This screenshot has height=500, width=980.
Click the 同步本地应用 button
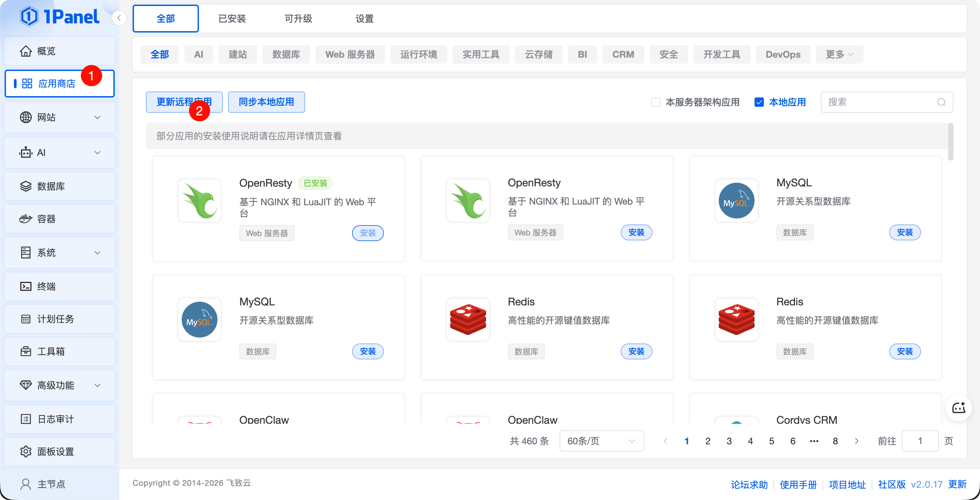coord(266,102)
